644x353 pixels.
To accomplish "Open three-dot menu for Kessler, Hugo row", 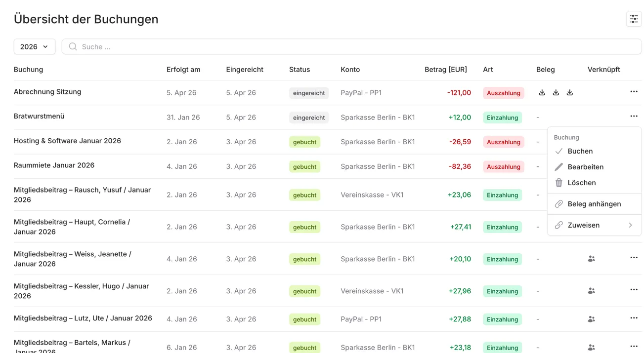I will click(634, 290).
